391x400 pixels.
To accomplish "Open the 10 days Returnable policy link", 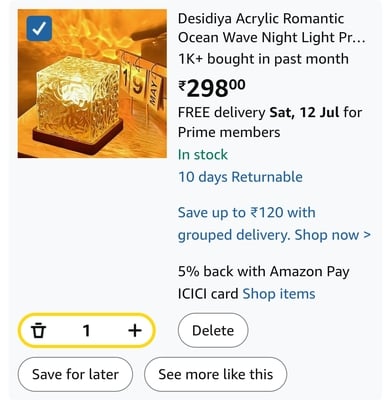I will point(240,177).
